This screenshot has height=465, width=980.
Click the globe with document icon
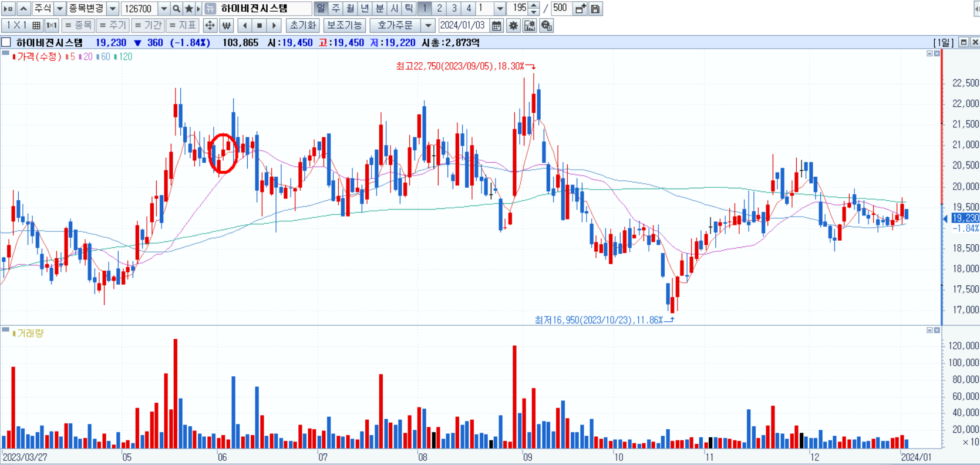(x=547, y=25)
